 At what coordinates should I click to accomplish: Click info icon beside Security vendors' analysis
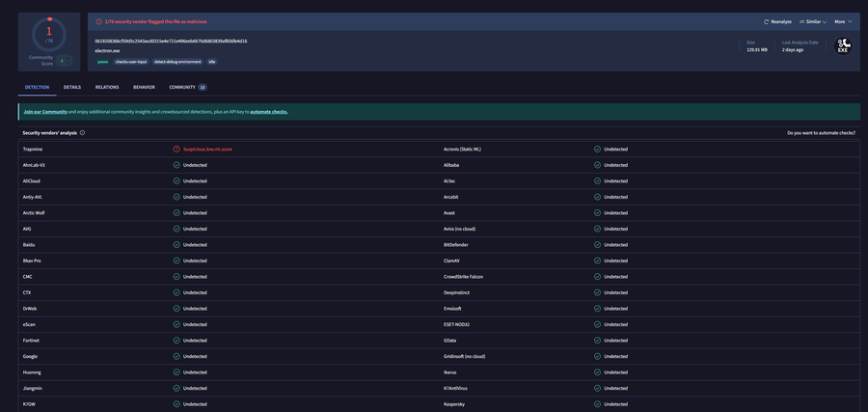pyautogui.click(x=83, y=133)
